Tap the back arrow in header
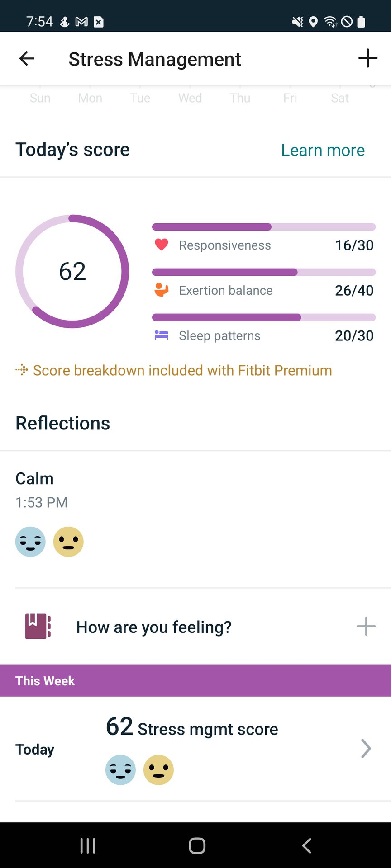 27,58
